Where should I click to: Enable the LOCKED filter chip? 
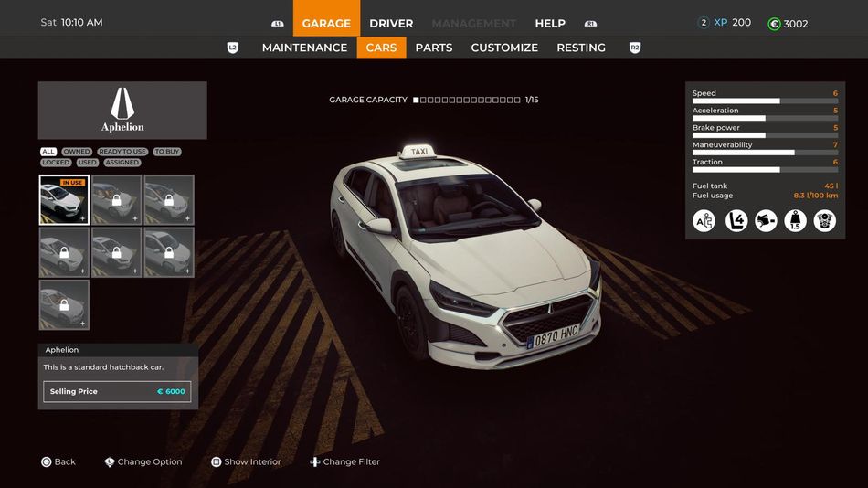click(x=56, y=163)
